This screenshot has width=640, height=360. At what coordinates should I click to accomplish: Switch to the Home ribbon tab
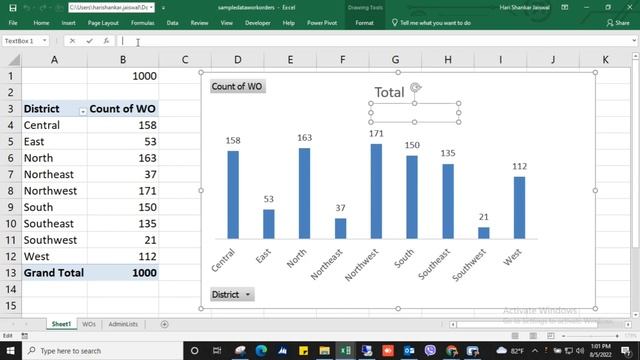tap(41, 23)
